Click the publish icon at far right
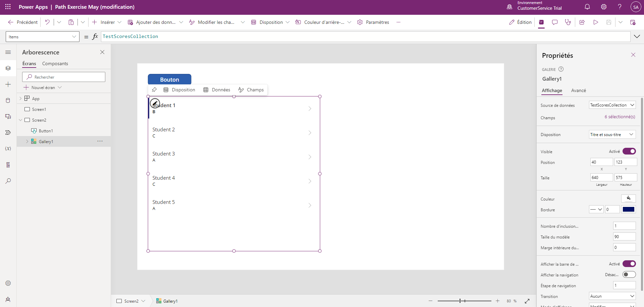The width and height of the screenshot is (644, 307). pyautogui.click(x=633, y=22)
